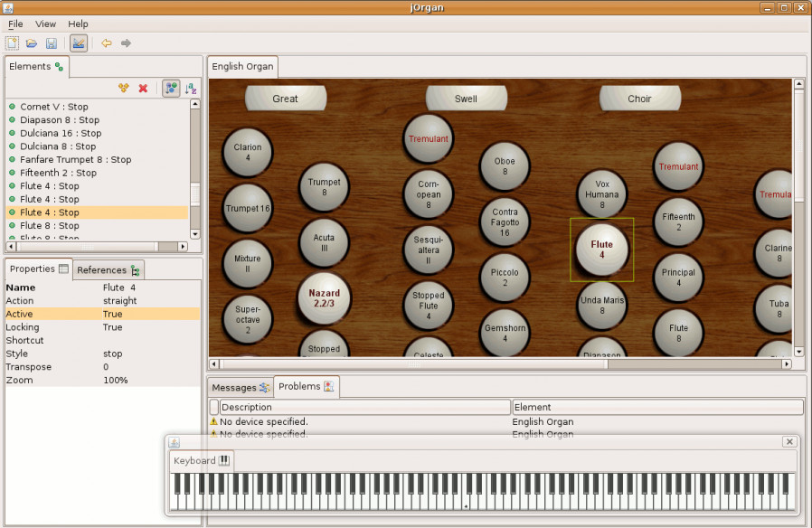Screen dimensions: 812x528
Task: Sort elements alphabetically with the a-z icon
Action: click(x=191, y=88)
